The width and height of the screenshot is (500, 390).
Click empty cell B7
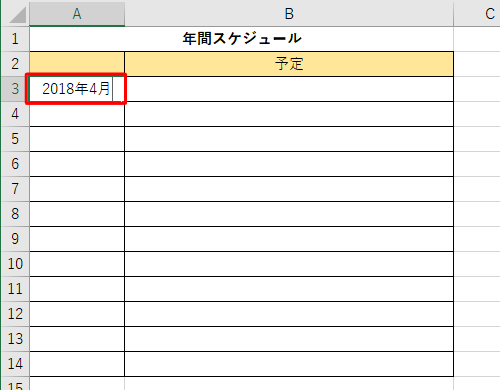[289, 189]
